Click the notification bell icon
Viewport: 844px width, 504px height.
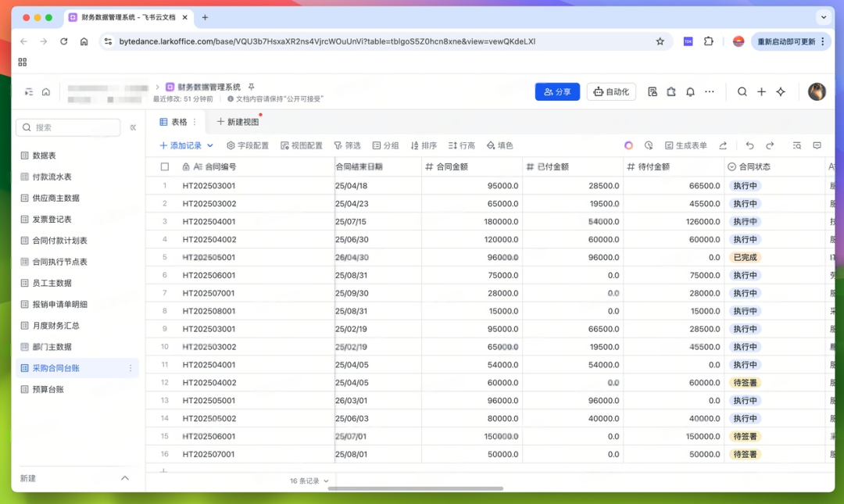pyautogui.click(x=690, y=91)
